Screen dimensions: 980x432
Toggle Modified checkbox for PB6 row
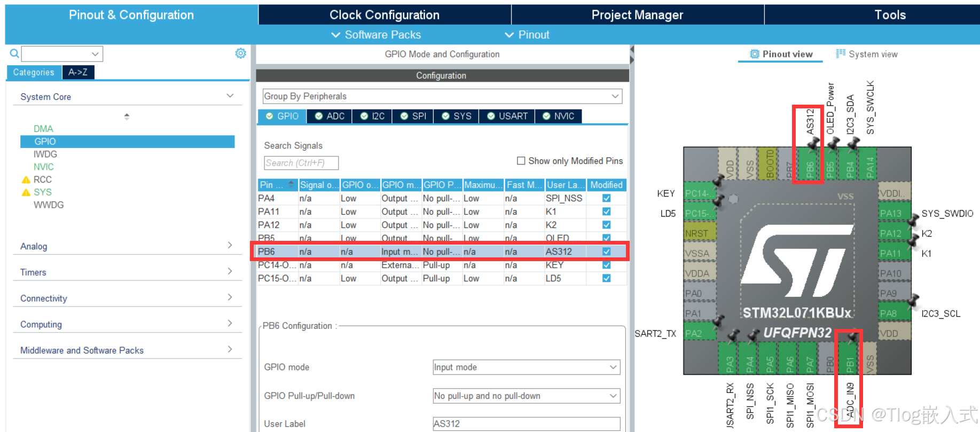606,252
